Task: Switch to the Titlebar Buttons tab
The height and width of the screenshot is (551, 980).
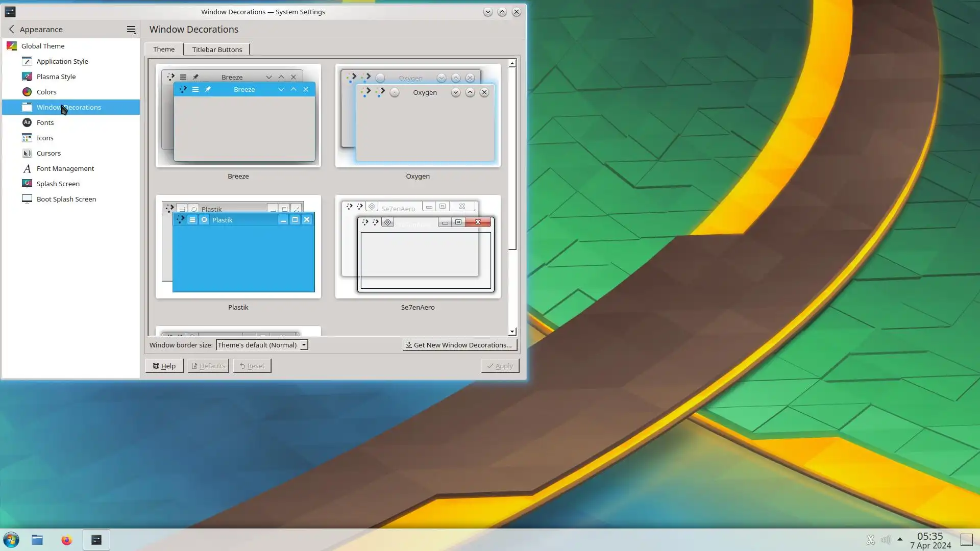Action: click(x=217, y=49)
